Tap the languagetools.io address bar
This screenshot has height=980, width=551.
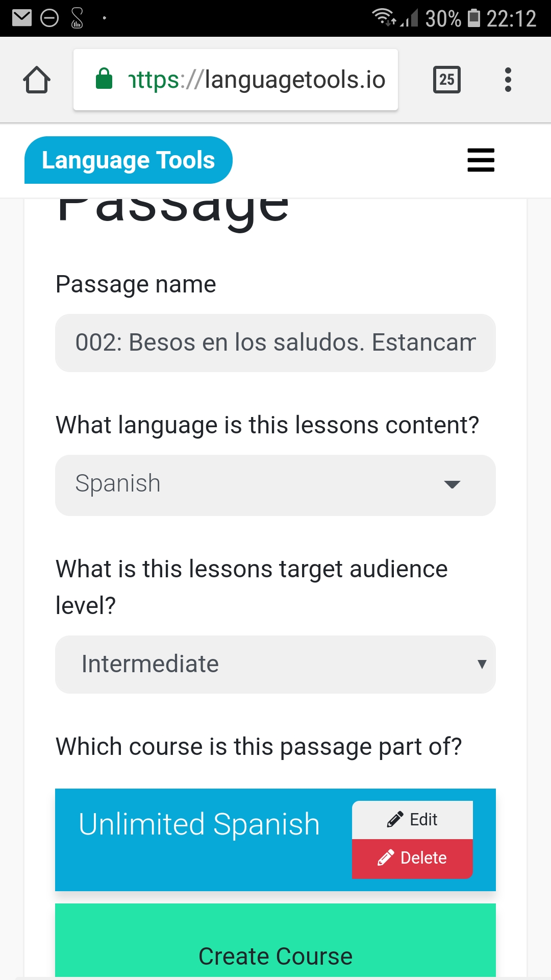click(255, 80)
